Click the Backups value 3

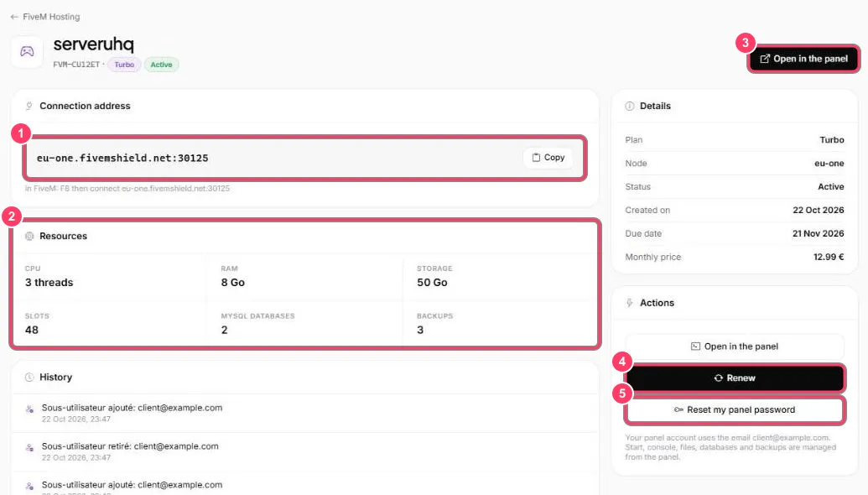click(x=420, y=331)
